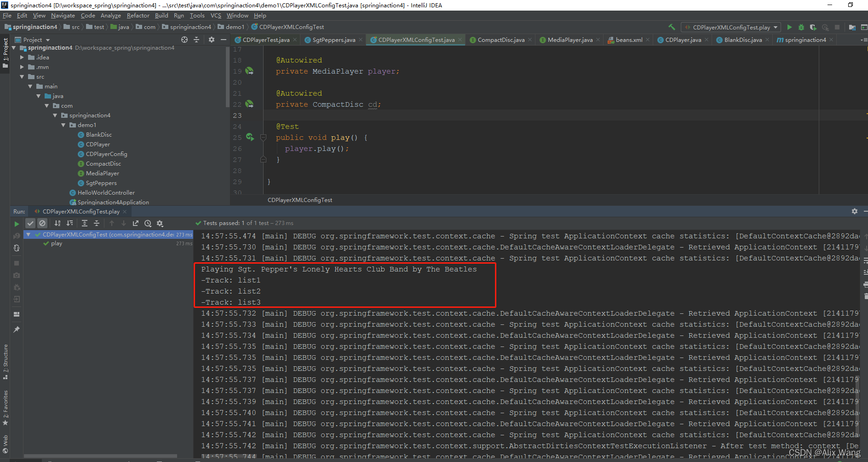Rerun tests in Run panel
The image size is (868, 462).
[x=17, y=224]
